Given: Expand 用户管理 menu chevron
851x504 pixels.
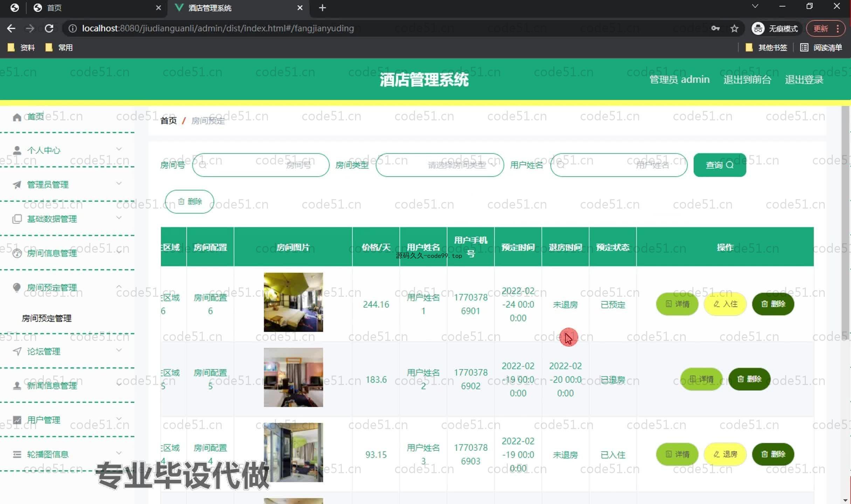Looking at the screenshot, I should (x=119, y=419).
